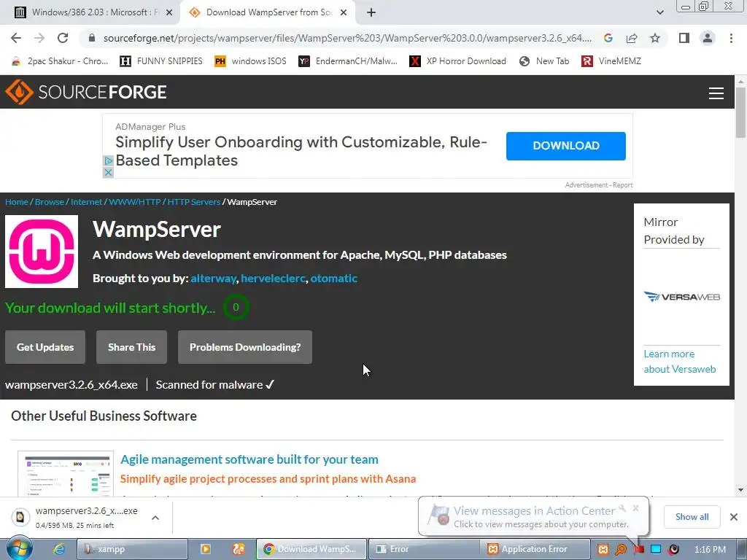Image resolution: width=747 pixels, height=560 pixels.
Task: Launch Internet Explorer from the taskbar
Action: [x=58, y=549]
